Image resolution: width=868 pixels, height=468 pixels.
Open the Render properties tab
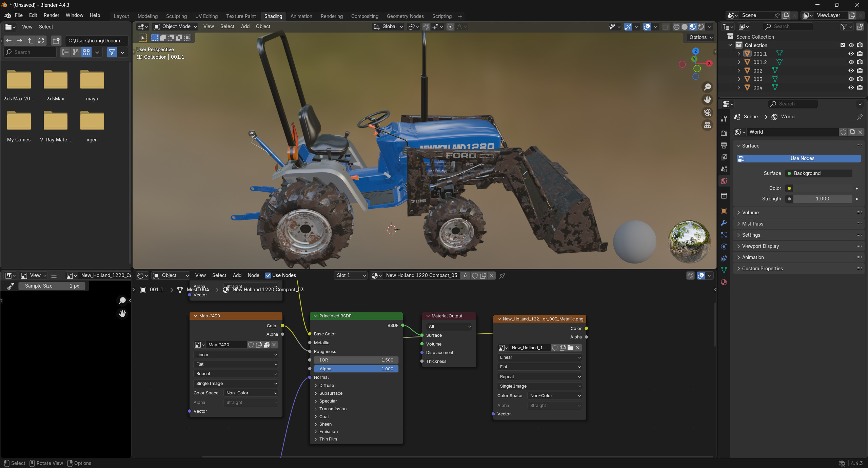pyautogui.click(x=724, y=133)
